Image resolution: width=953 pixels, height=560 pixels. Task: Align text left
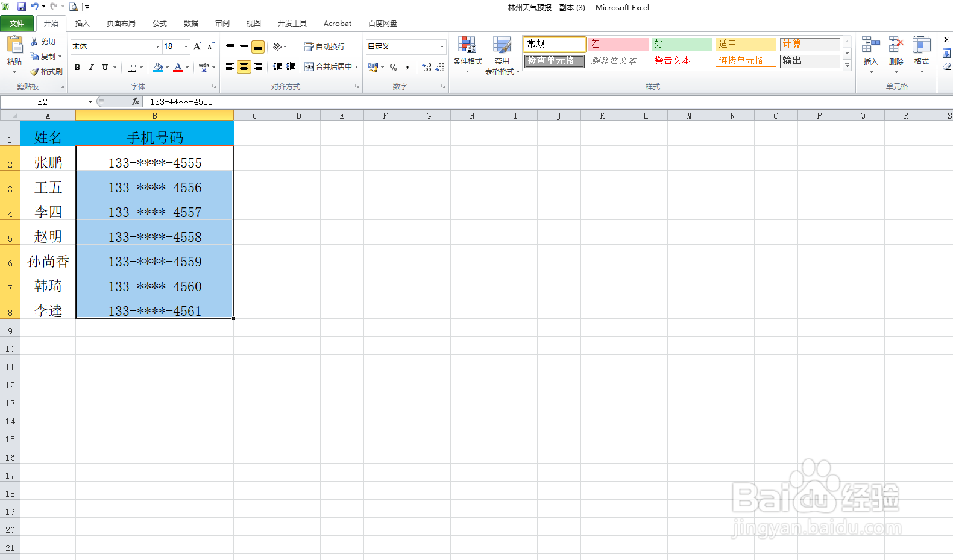point(230,67)
